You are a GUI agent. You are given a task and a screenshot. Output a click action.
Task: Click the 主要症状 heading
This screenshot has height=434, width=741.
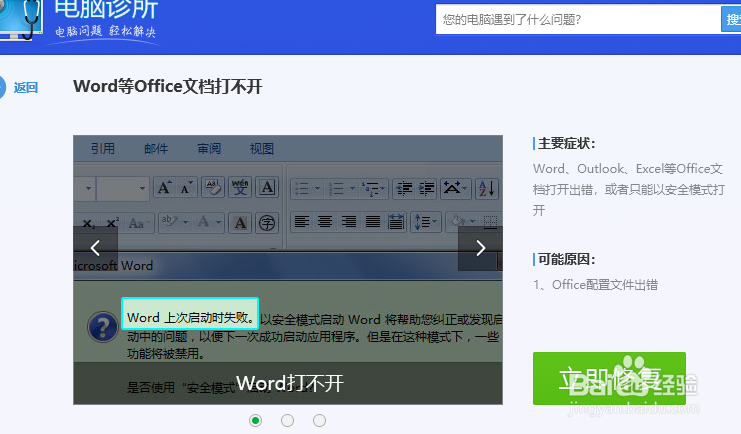566,143
